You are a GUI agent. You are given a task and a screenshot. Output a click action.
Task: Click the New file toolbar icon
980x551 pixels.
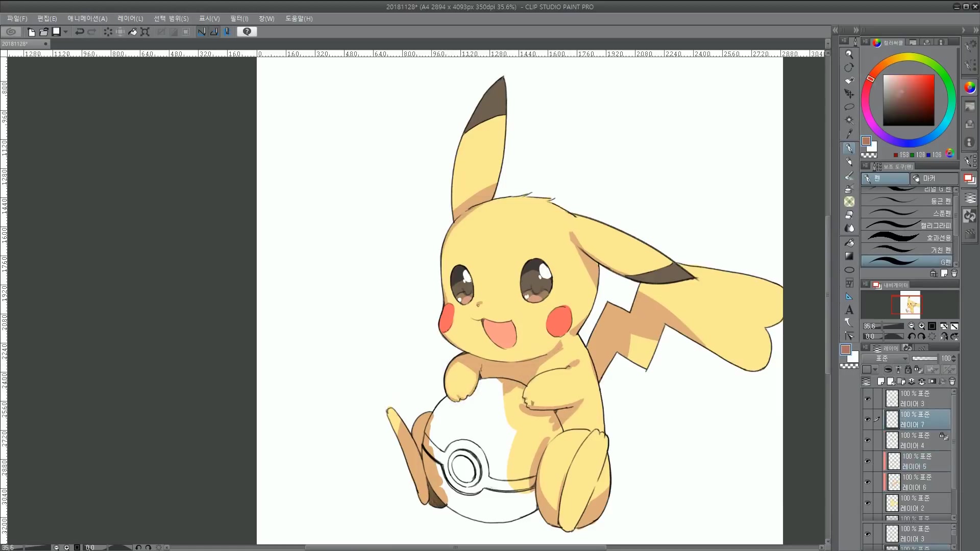[31, 32]
